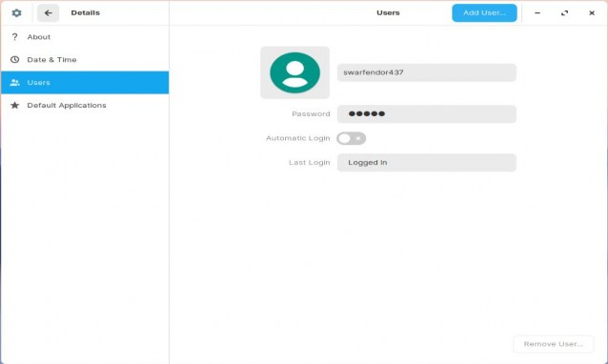Click the clock icon for Date & Time

point(14,60)
